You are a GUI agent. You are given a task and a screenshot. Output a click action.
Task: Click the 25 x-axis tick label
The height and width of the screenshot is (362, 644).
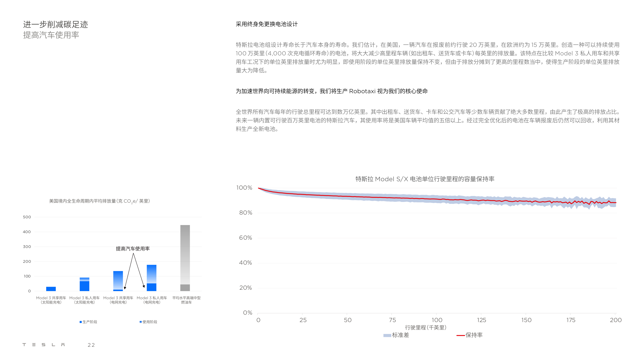pyautogui.click(x=303, y=320)
